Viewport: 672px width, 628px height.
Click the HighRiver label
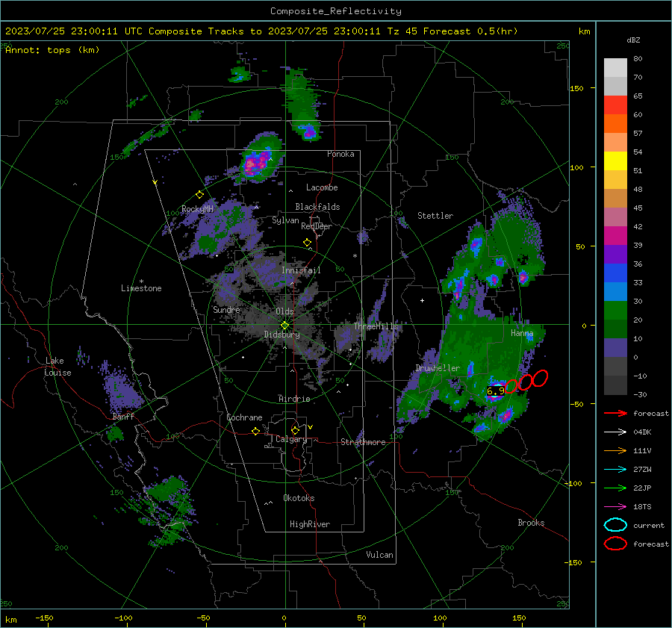coord(310,524)
